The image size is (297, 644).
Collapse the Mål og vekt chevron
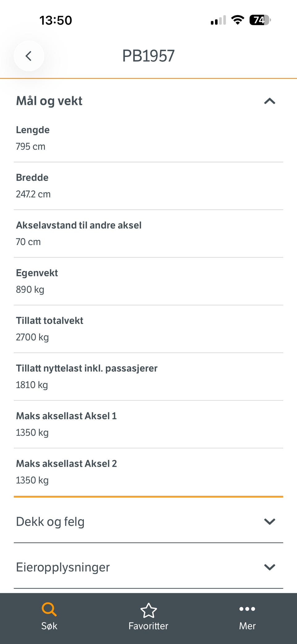[x=270, y=101]
